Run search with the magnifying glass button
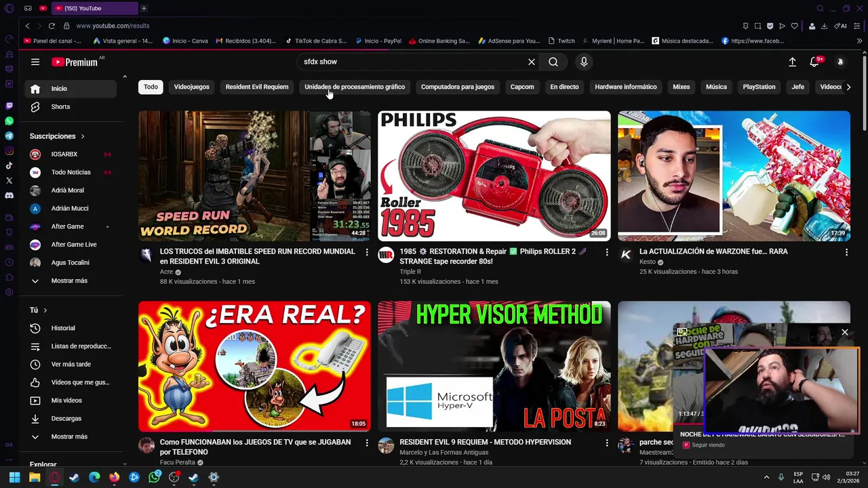The image size is (868, 488). coord(553,62)
